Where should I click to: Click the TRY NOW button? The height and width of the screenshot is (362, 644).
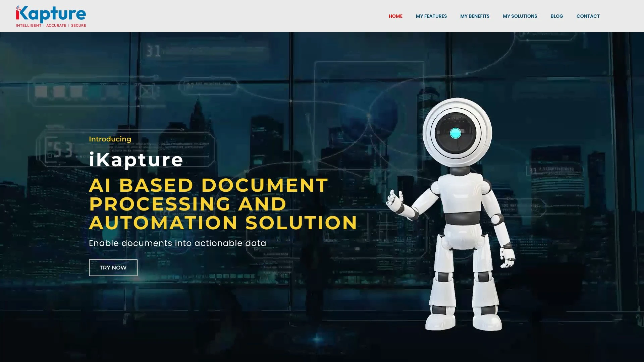[113, 267]
